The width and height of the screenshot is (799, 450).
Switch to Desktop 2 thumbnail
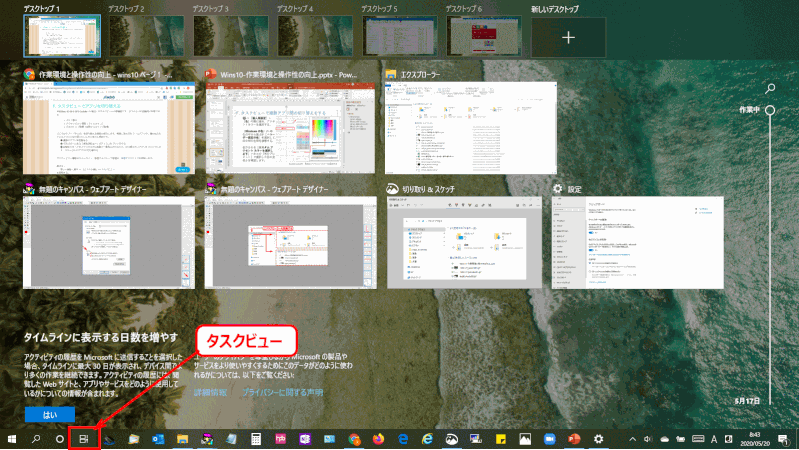click(146, 36)
